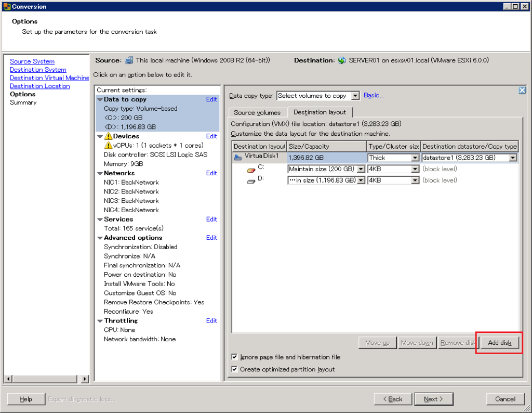This screenshot has height=413, width=532.
Task: Click the VirtualDisk1 disk icon
Action: point(238,157)
